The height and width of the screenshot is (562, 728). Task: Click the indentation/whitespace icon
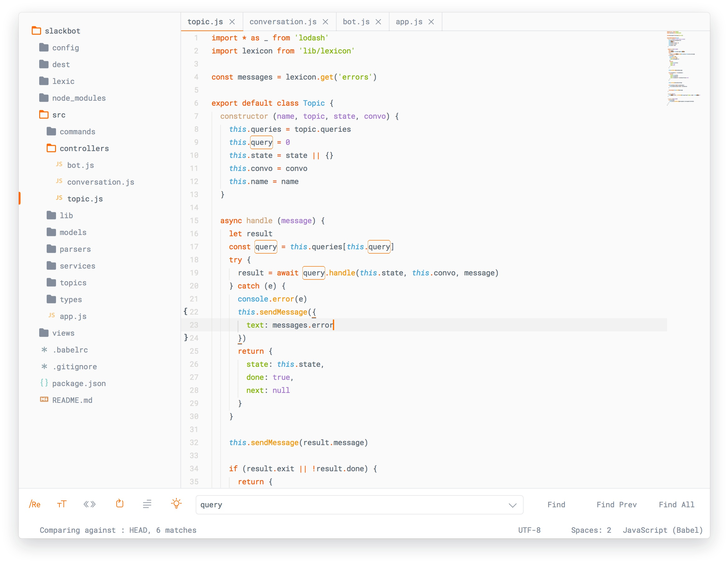147,504
